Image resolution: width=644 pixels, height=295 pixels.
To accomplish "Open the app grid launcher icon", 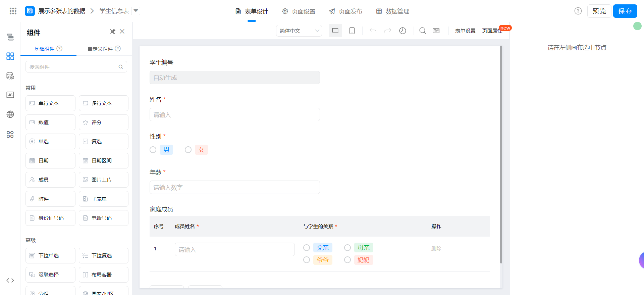I will tap(13, 11).
